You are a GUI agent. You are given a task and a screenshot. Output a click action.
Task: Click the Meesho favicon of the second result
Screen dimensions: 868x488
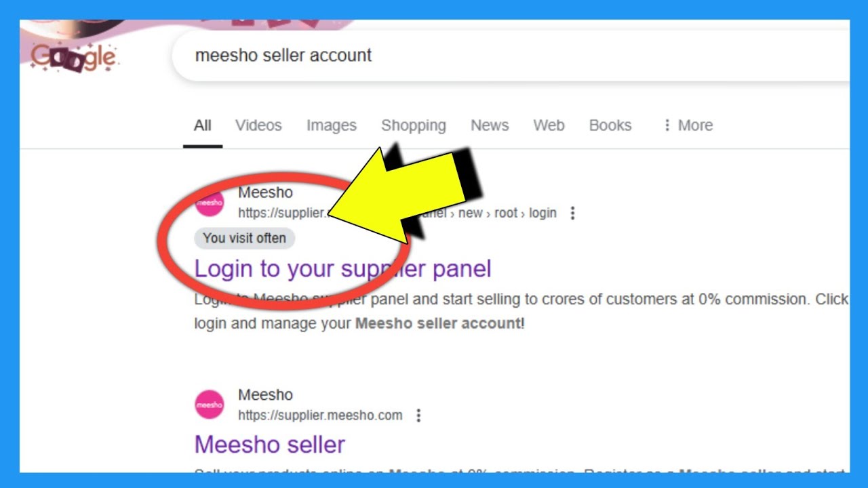(x=210, y=405)
